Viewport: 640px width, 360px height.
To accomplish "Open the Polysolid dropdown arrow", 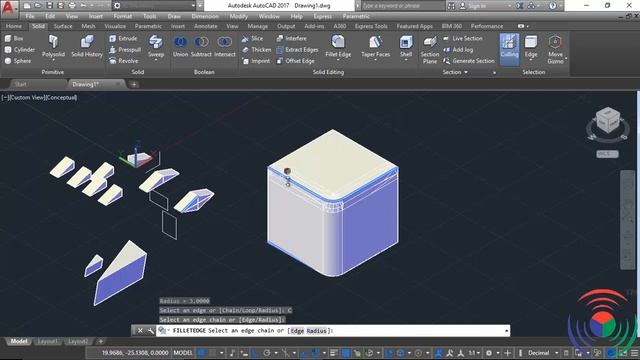I will pyautogui.click(x=53, y=60).
